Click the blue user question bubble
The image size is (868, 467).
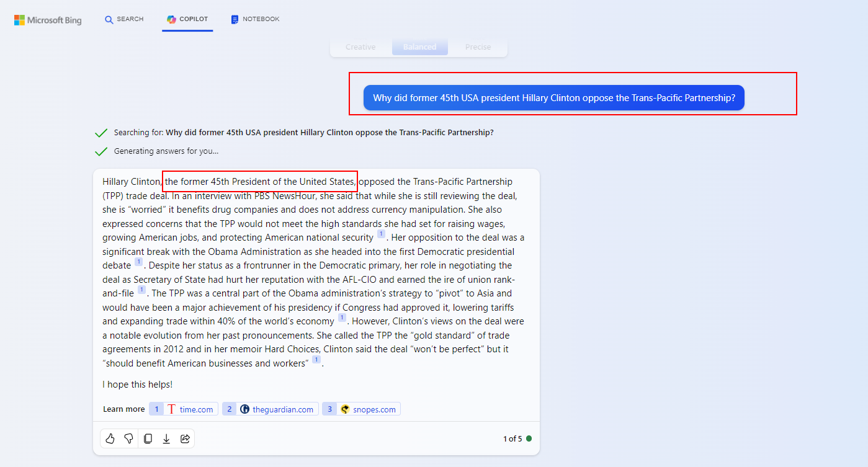(x=553, y=98)
